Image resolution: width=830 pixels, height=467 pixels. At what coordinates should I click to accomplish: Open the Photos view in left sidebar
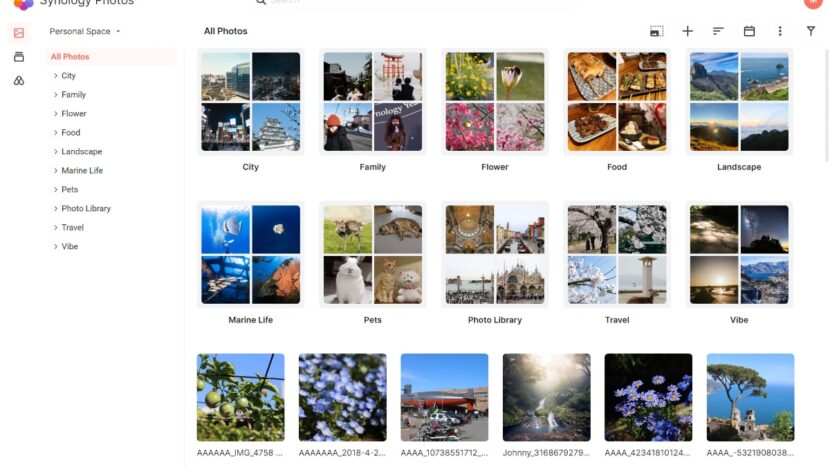(19, 33)
